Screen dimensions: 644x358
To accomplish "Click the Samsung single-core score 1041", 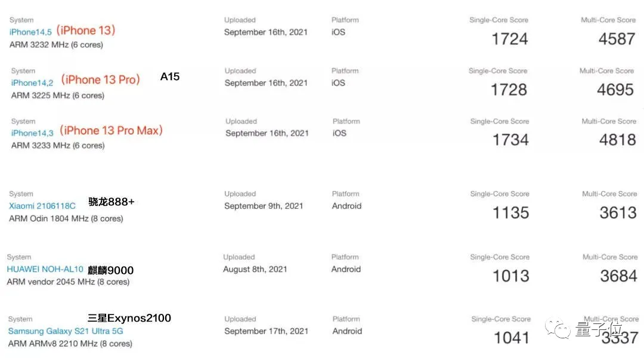I will pyautogui.click(x=512, y=338).
